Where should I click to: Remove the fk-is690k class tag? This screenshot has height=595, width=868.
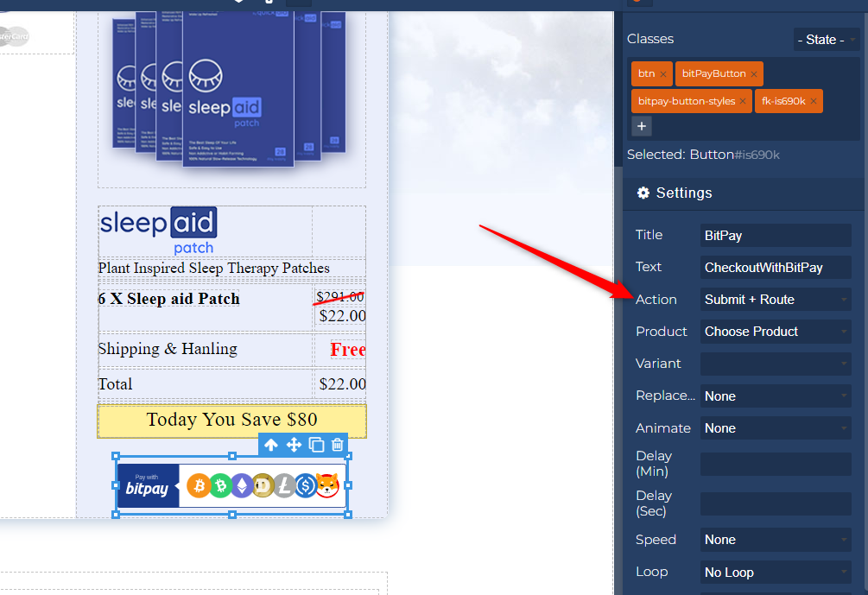(x=813, y=102)
